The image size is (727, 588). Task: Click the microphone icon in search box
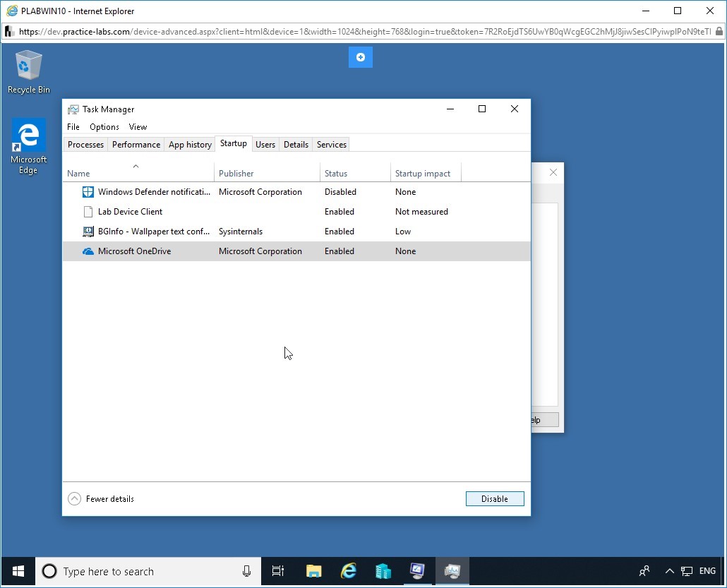coord(246,571)
